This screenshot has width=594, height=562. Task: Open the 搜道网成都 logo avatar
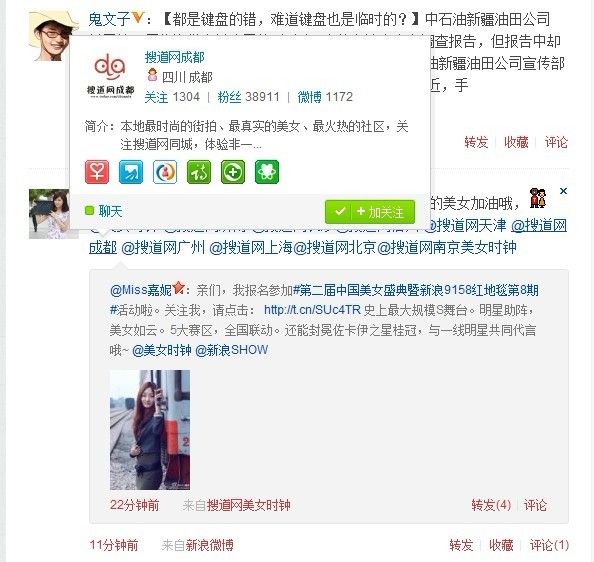point(110,76)
